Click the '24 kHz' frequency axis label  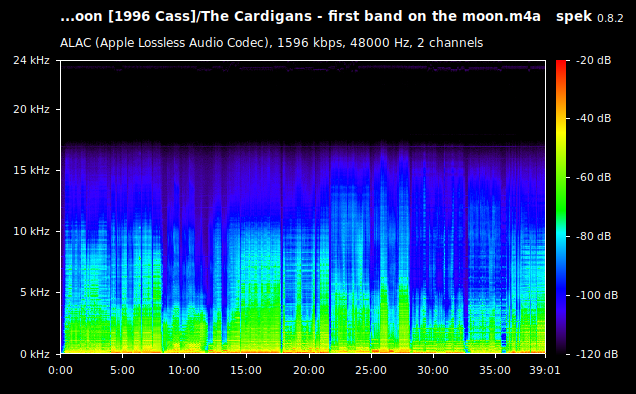pos(31,60)
